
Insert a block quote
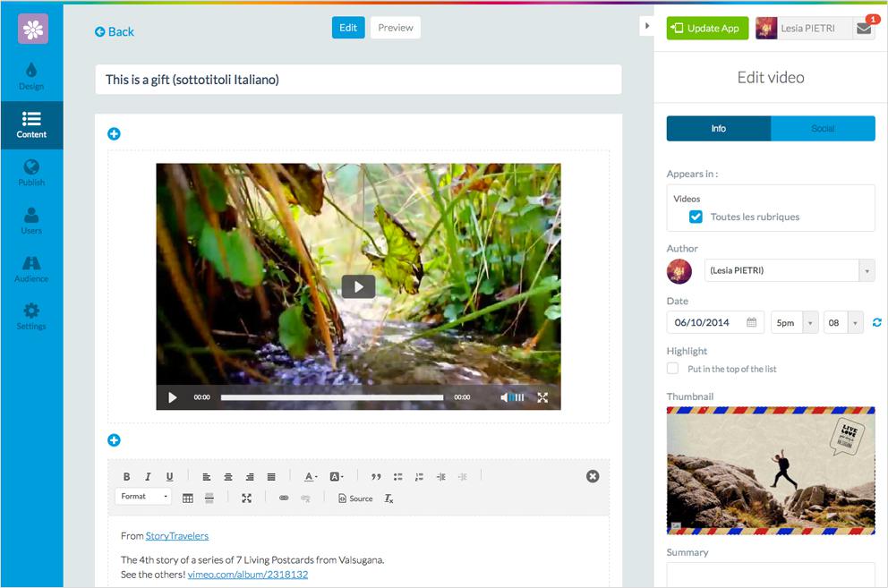click(x=376, y=477)
